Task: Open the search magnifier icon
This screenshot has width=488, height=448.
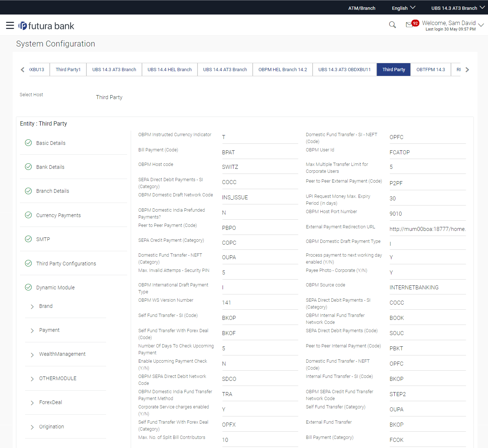Action: [x=393, y=25]
